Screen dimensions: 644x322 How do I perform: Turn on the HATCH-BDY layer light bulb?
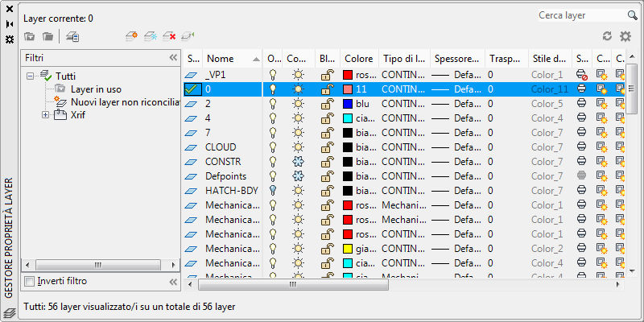pos(272,191)
